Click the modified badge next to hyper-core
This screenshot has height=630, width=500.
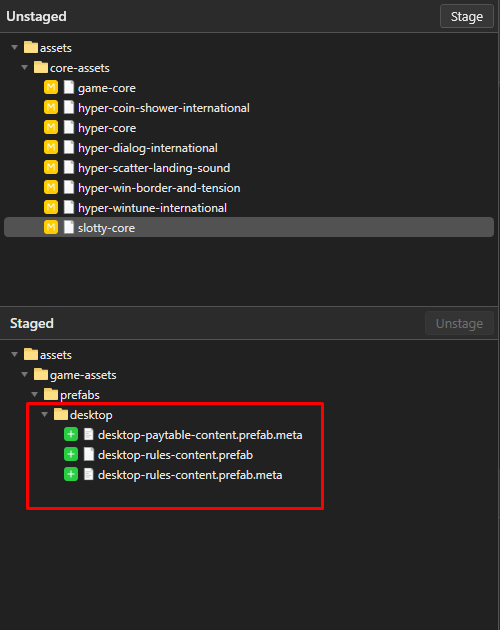pos(51,128)
